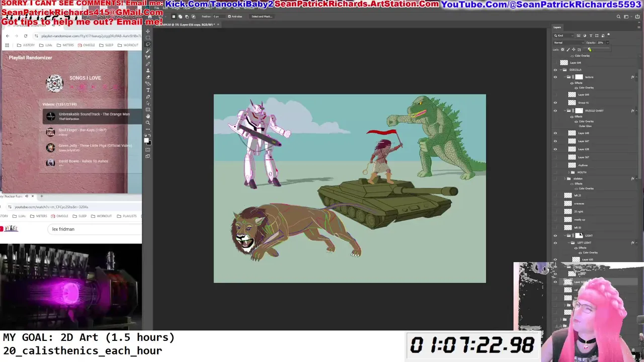Filter layers by type layers icon
Image resolution: width=644 pixels, height=362 pixels.
[x=591, y=36]
